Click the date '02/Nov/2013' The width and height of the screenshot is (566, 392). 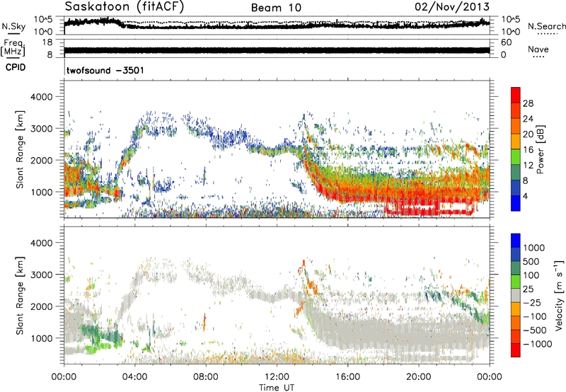tap(452, 7)
